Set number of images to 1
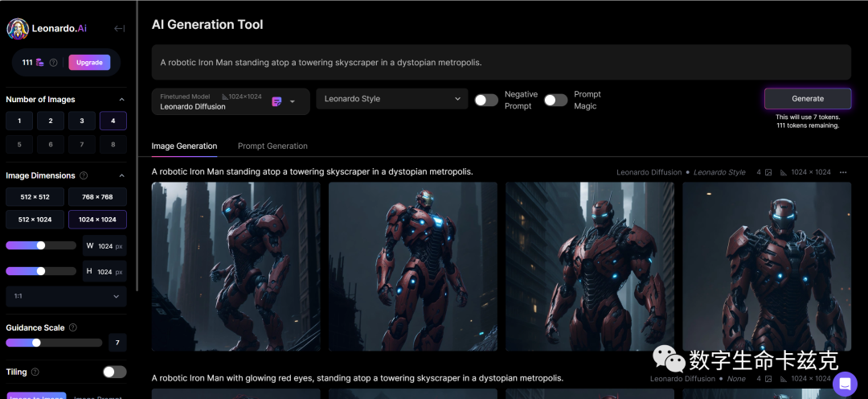Viewport: 868px width, 399px height. click(x=19, y=121)
